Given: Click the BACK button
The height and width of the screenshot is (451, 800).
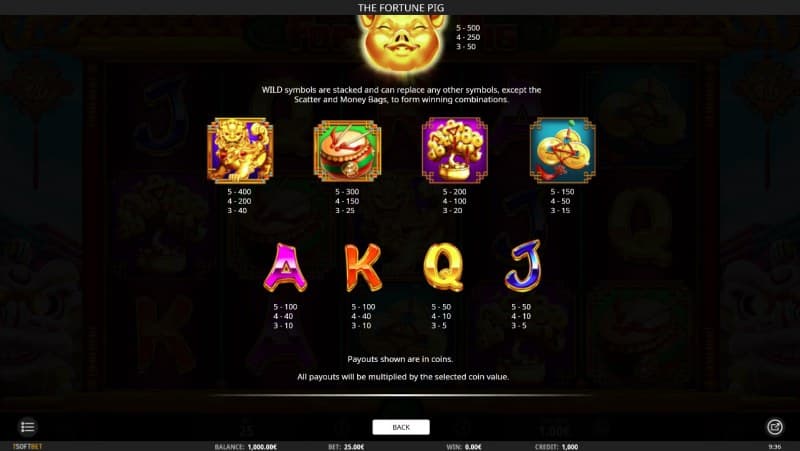Looking at the screenshot, I should pyautogui.click(x=401, y=427).
